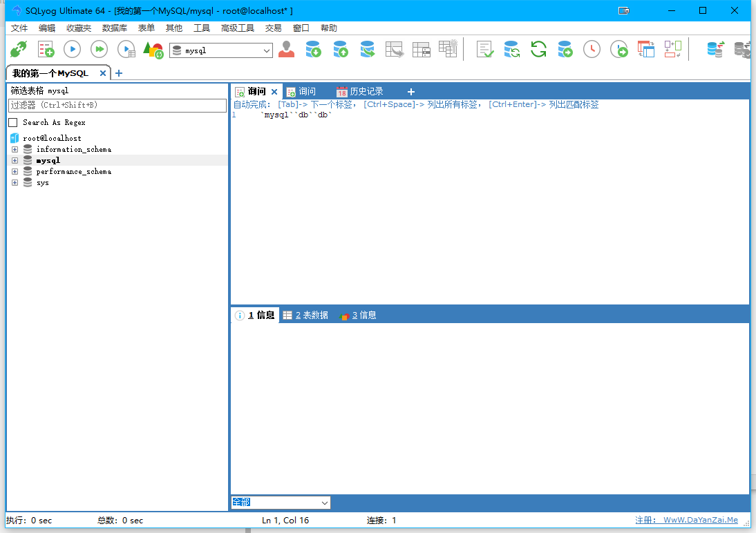Screen dimensions: 756x533
Task: Expand the information_schema database node
Action: coord(15,149)
